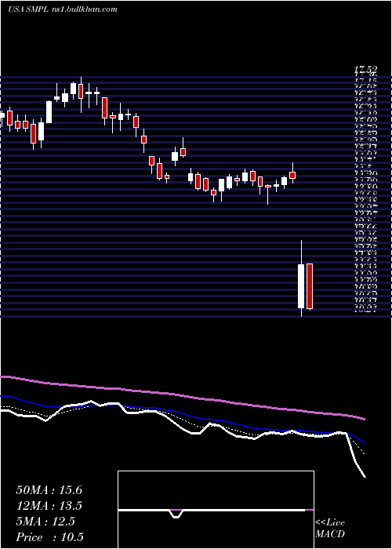Click the USA SMPL ns1.bullkhan.com header text
Image resolution: width=392 pixels, height=549 pixels.
coord(63,9)
